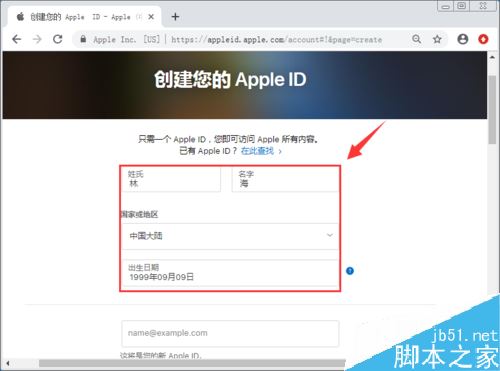
Task: Reload the Apple ID page
Action: point(58,39)
